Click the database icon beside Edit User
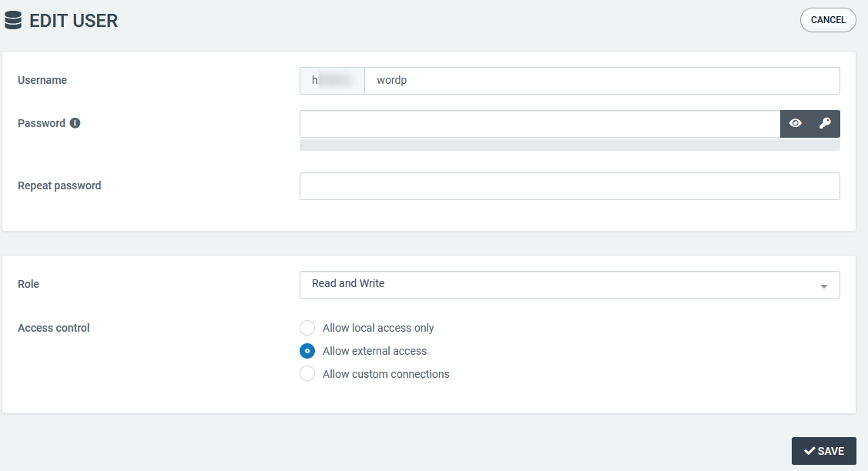The height and width of the screenshot is (471, 868). (13, 20)
